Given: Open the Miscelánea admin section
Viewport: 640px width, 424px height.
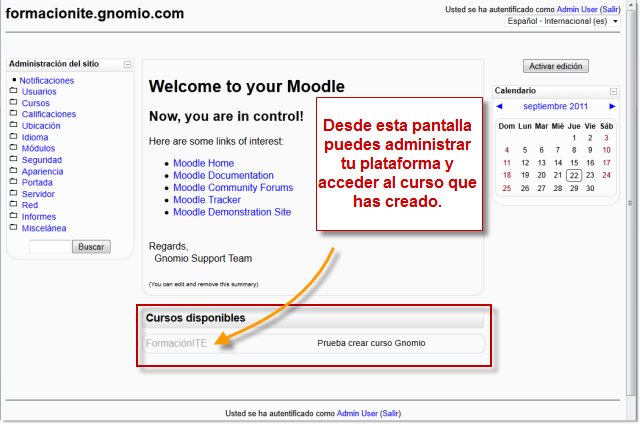Looking at the screenshot, I should point(44,228).
